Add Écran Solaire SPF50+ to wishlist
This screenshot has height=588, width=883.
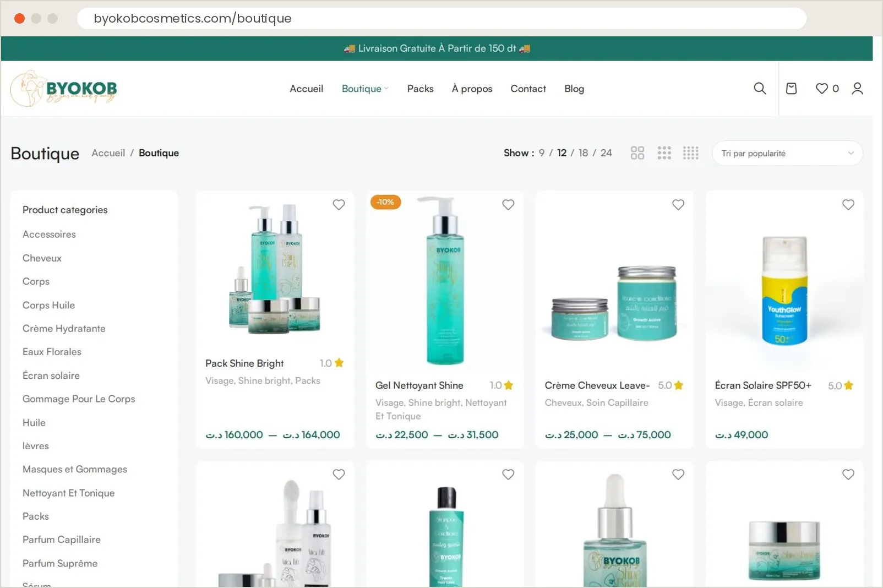tap(848, 205)
